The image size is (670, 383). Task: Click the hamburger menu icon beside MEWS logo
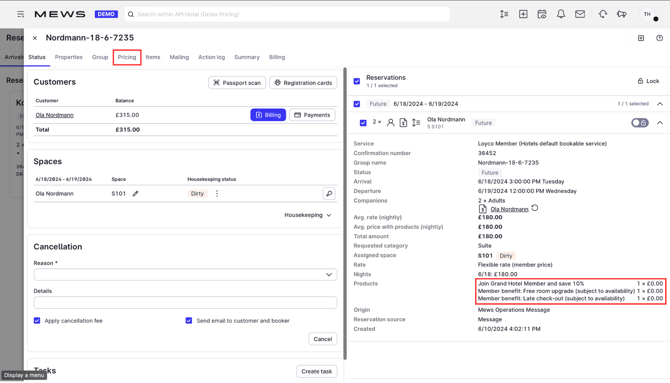pos(21,14)
